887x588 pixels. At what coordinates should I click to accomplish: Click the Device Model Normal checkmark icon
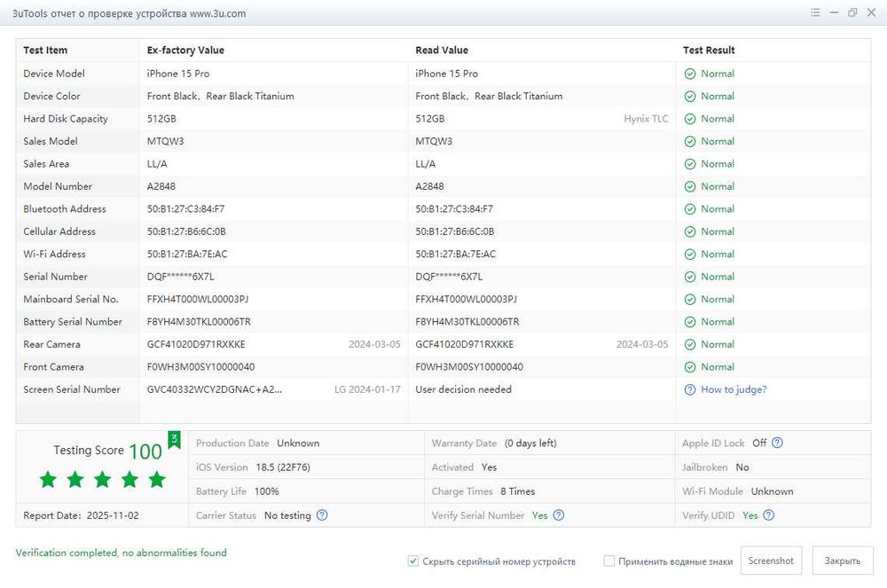point(689,74)
